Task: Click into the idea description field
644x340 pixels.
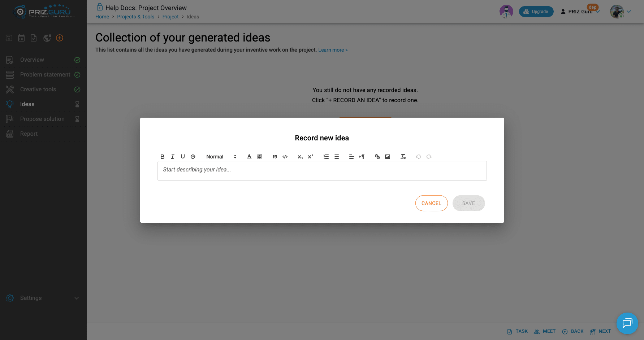Action: click(322, 171)
